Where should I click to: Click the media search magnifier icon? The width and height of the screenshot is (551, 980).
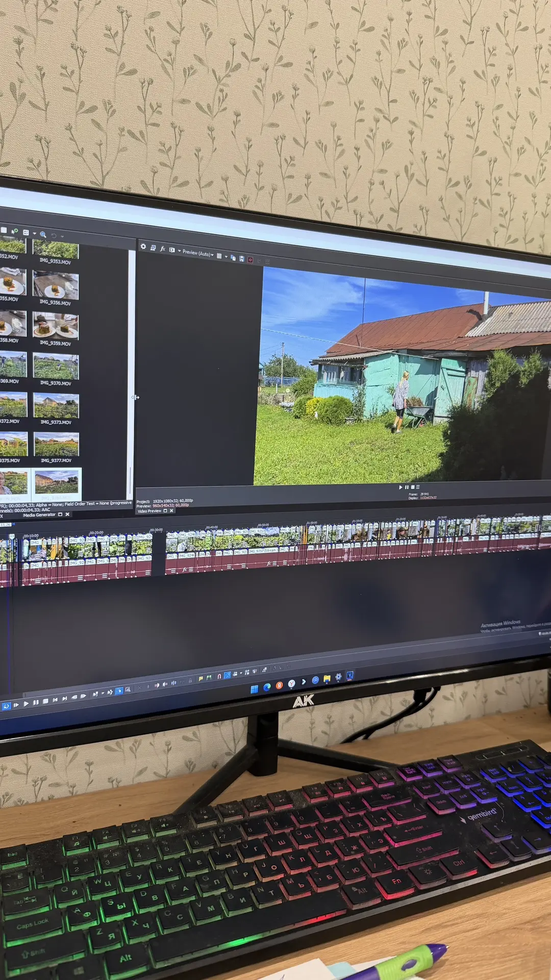pyautogui.click(x=43, y=234)
